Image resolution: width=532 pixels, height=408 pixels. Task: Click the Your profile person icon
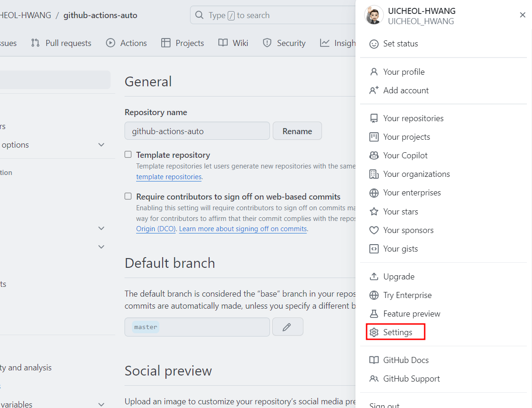click(374, 72)
